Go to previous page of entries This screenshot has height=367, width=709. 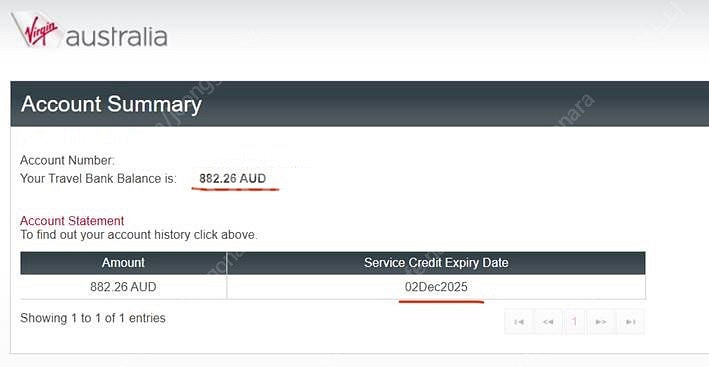[548, 322]
